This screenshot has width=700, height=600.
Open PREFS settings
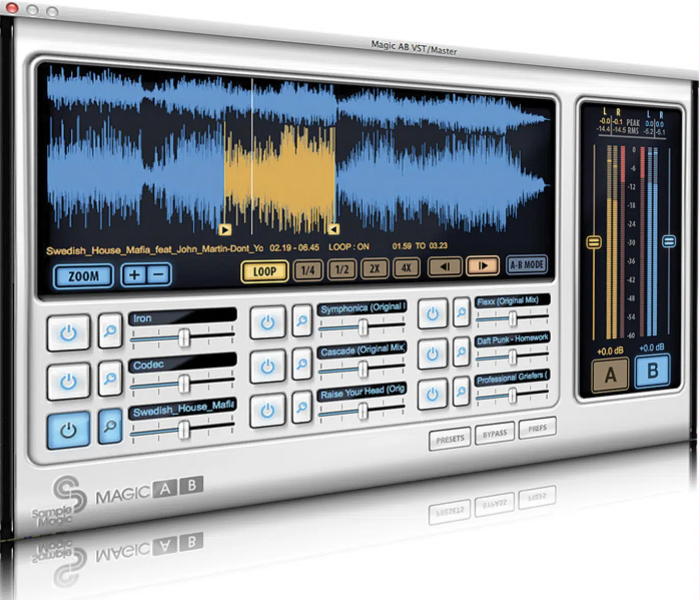[537, 428]
